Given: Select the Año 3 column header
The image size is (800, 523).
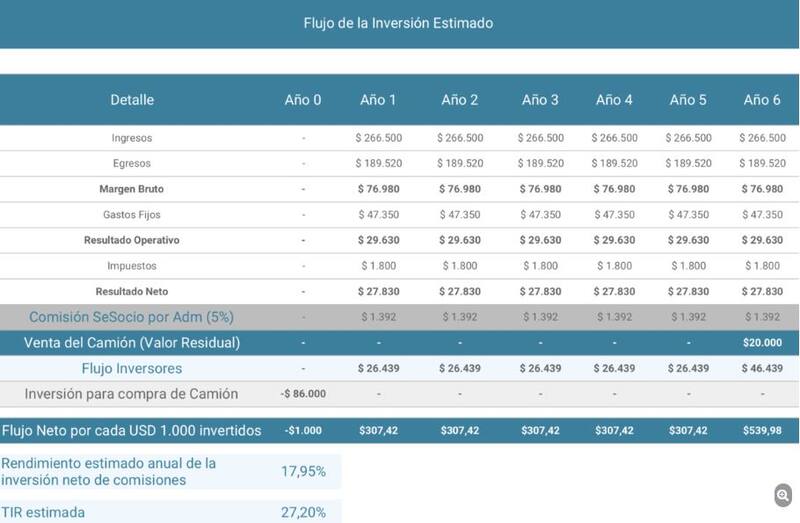Looking at the screenshot, I should coord(542,100).
